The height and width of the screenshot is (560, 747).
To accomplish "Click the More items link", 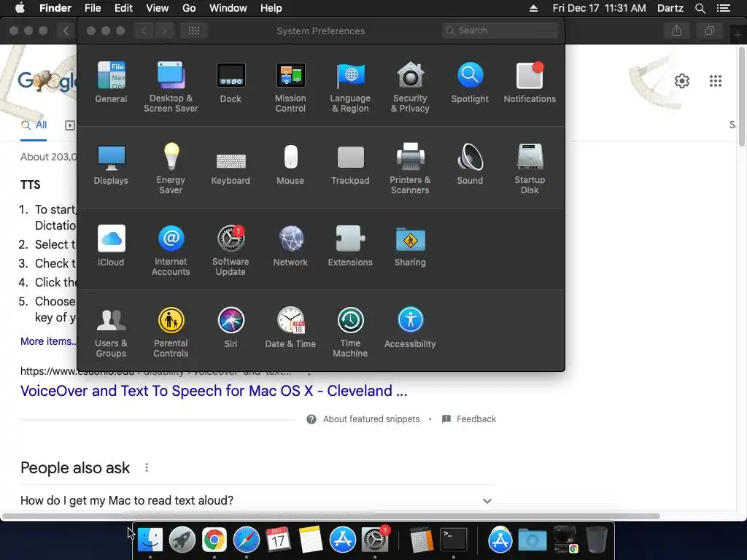I will (x=47, y=341).
